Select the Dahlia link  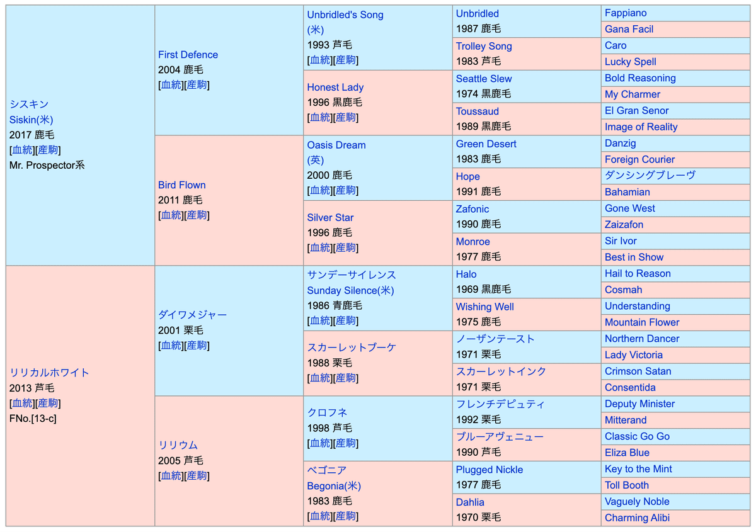tap(470, 502)
